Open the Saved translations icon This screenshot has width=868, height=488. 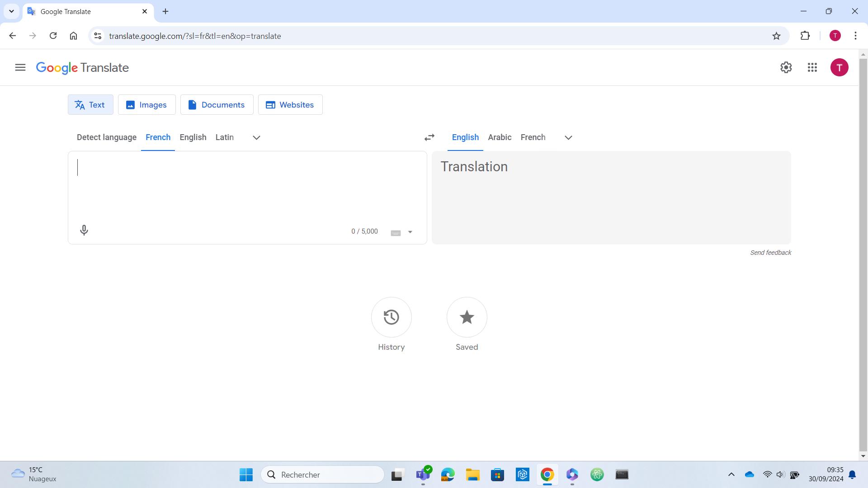[467, 317]
